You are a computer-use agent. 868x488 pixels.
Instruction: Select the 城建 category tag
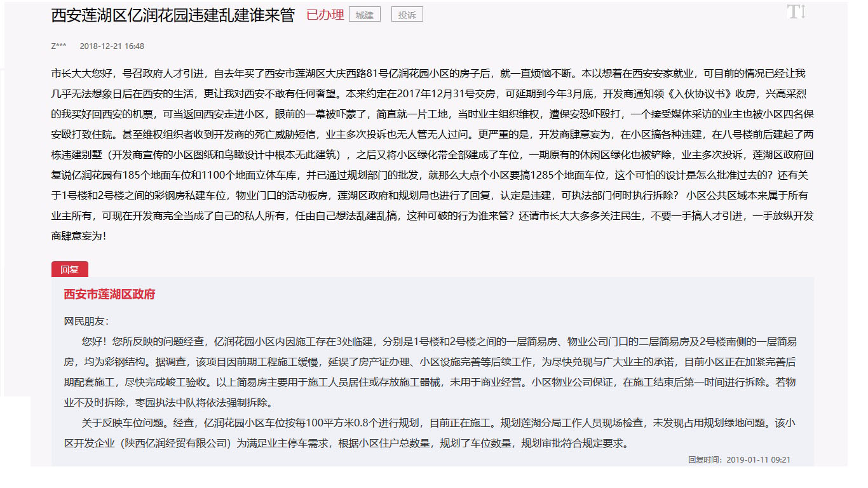point(364,14)
